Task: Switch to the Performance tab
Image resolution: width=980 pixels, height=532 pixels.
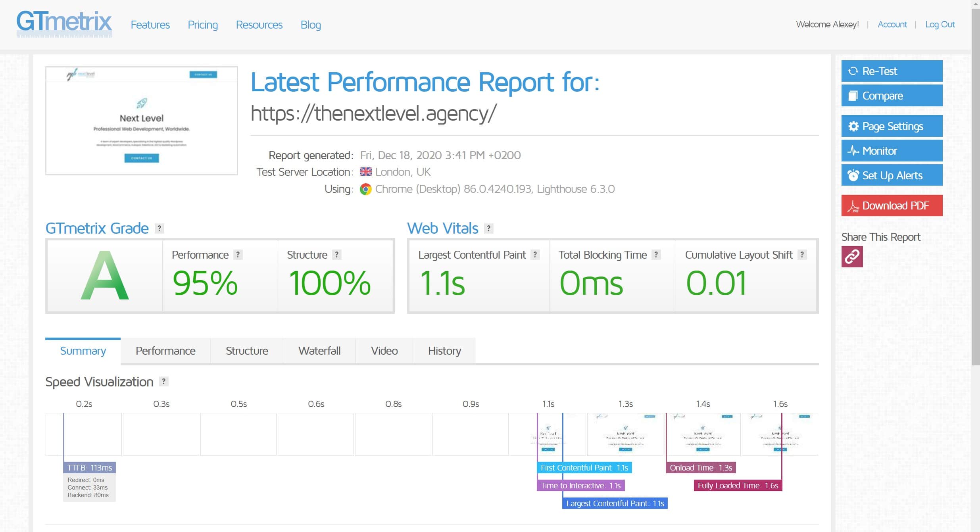Action: coord(165,351)
